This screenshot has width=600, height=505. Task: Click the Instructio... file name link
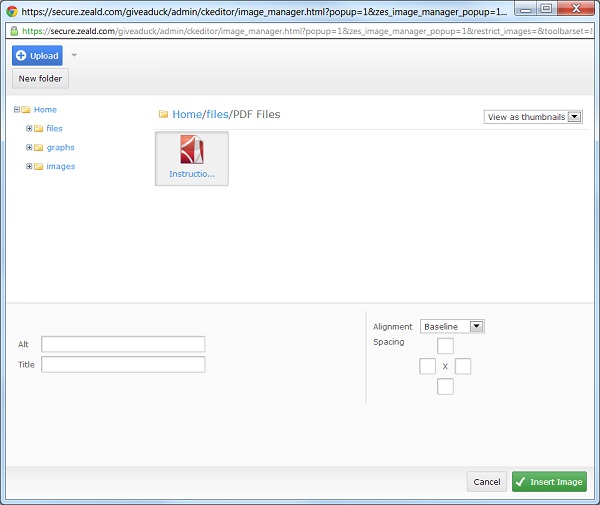click(192, 174)
